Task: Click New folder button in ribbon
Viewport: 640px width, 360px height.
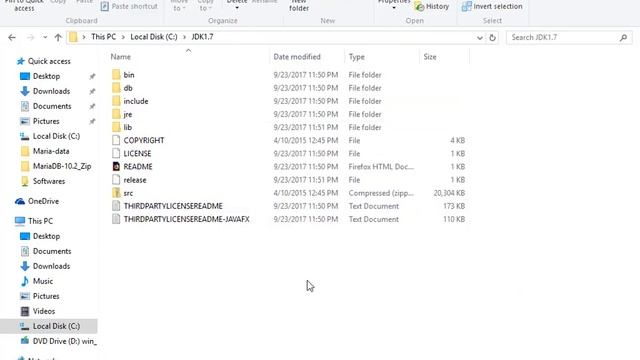Action: click(x=299, y=6)
